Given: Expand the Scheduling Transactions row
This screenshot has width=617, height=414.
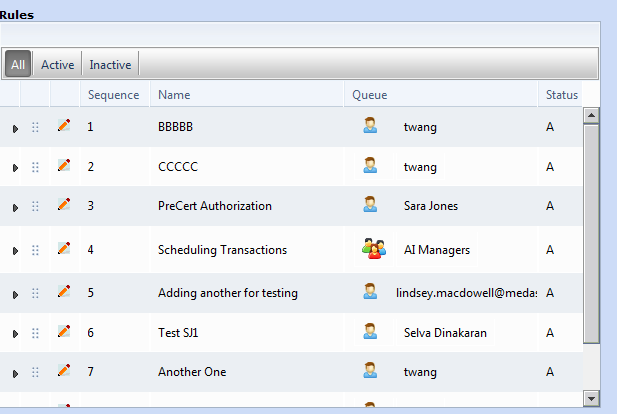Looking at the screenshot, I should 15,251.
